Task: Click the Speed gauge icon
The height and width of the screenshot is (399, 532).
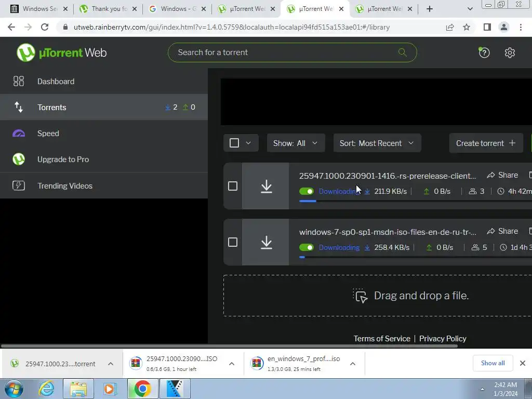Action: [x=19, y=134]
